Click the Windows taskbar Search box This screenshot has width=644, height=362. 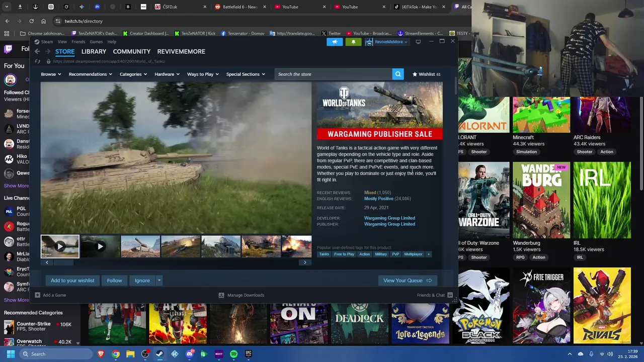55,354
